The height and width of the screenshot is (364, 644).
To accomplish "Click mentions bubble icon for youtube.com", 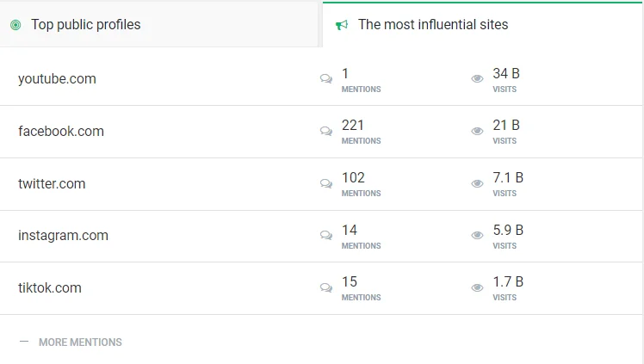I will [x=326, y=79].
